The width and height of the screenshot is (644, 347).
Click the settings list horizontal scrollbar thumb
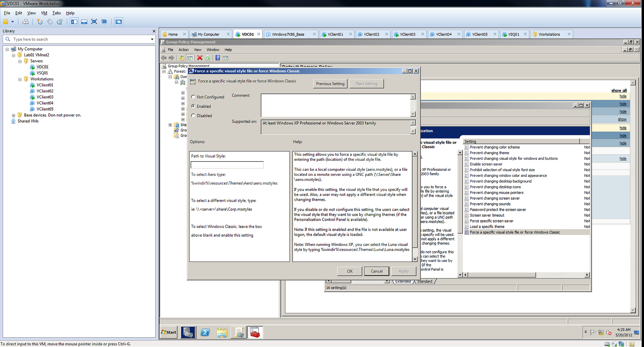click(502, 275)
